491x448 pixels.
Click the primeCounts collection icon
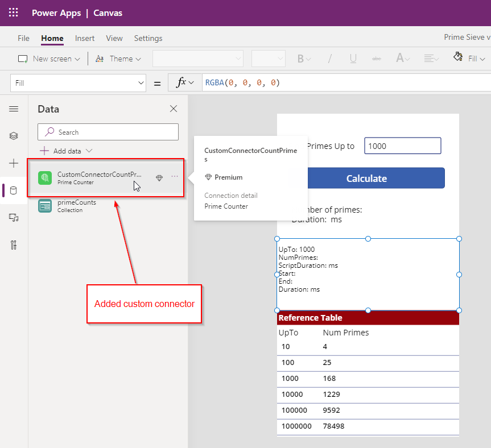coord(45,206)
